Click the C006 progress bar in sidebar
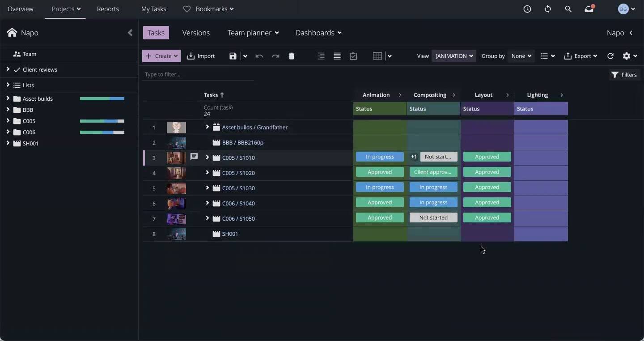Viewport: 644px width, 341px height. click(x=102, y=132)
